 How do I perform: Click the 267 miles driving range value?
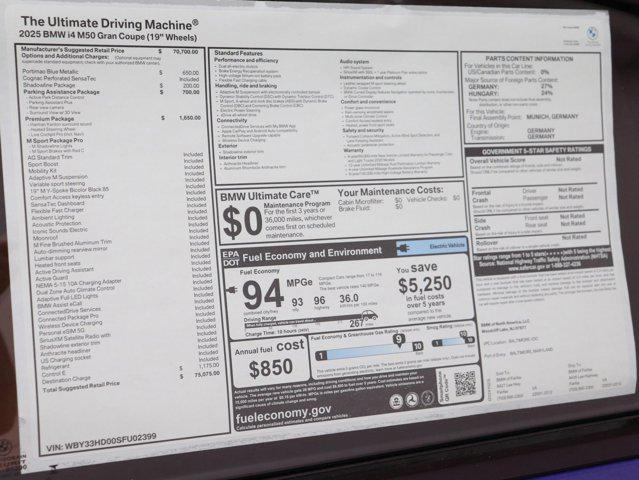[356, 323]
